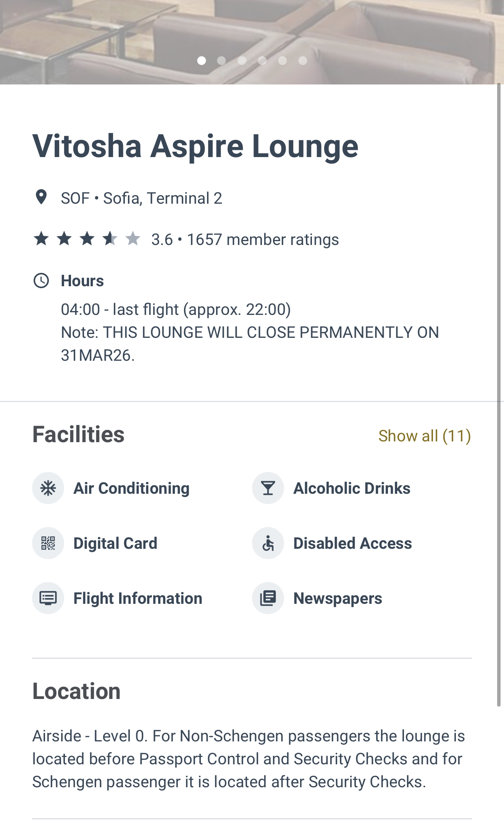Expand facilities with Show all (11)
Viewport: 504px width, 827px height.
[424, 436]
